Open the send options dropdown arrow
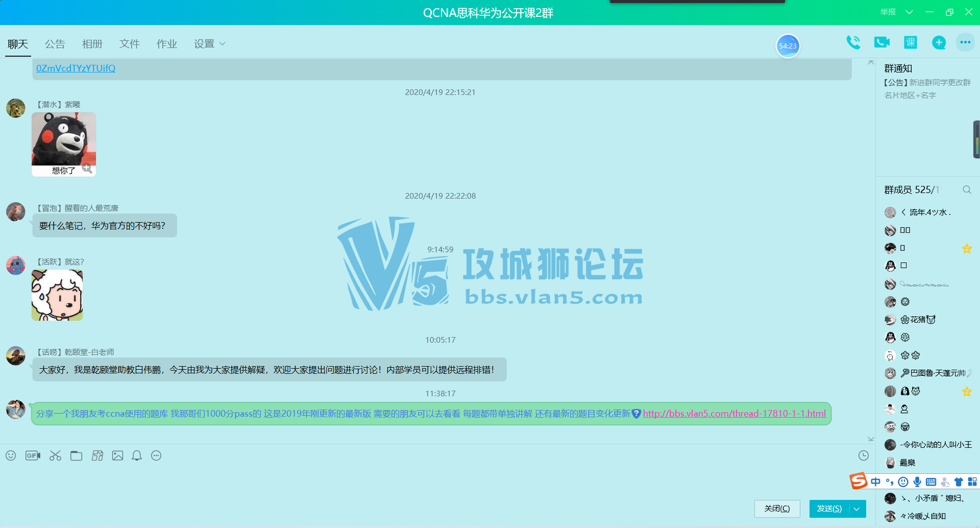The image size is (980, 528). pos(857,509)
